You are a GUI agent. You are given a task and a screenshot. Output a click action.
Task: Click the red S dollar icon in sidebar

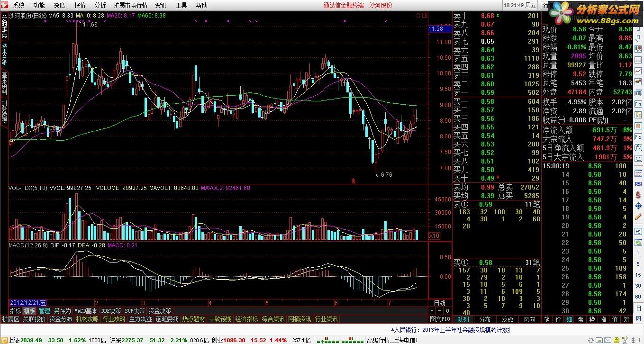pos(638,195)
